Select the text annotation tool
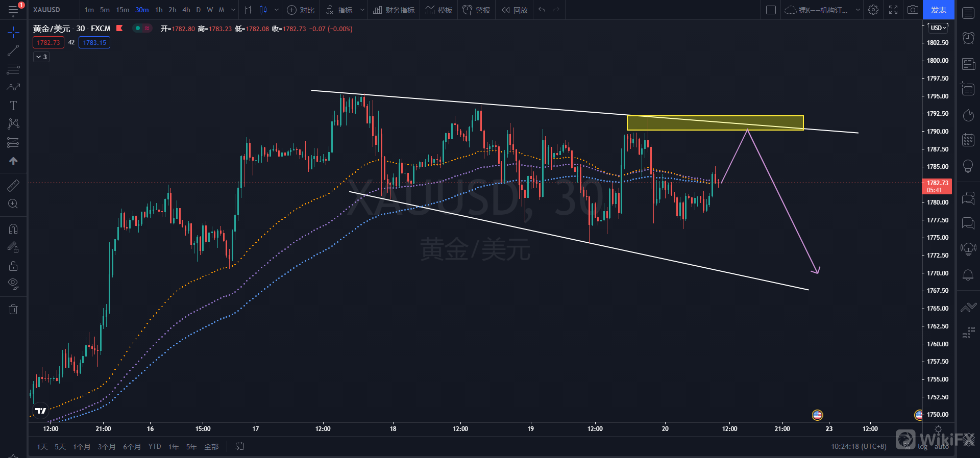This screenshot has width=980, height=458. [x=13, y=106]
